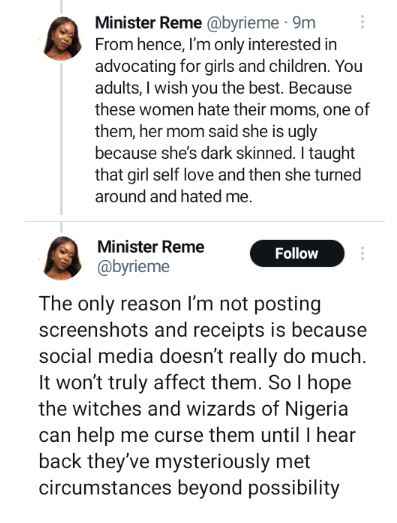397x523 pixels.
Task: Open the three-dot menu beside the Follow button
Action: (x=363, y=253)
